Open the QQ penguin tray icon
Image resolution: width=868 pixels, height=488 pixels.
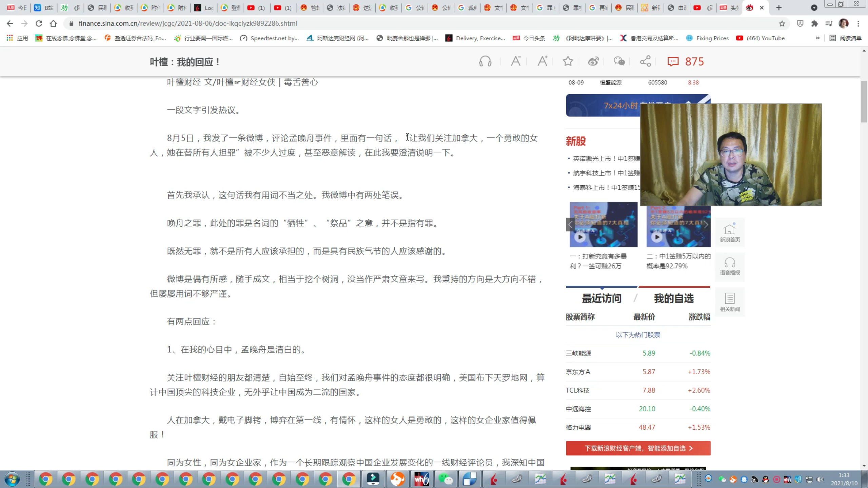point(765,480)
